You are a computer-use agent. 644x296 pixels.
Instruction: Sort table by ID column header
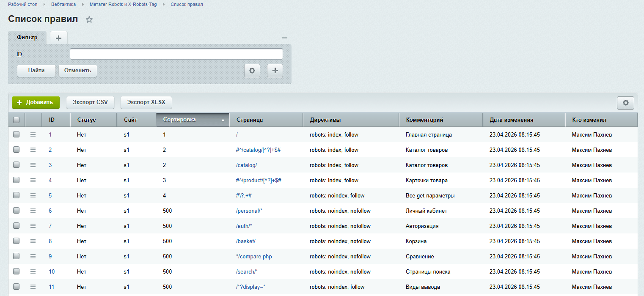pos(56,120)
